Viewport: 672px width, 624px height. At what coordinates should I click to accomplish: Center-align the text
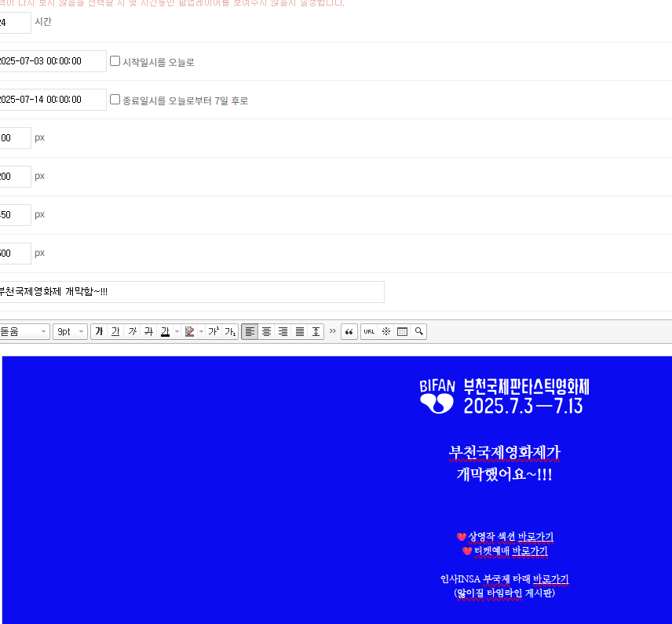point(267,332)
